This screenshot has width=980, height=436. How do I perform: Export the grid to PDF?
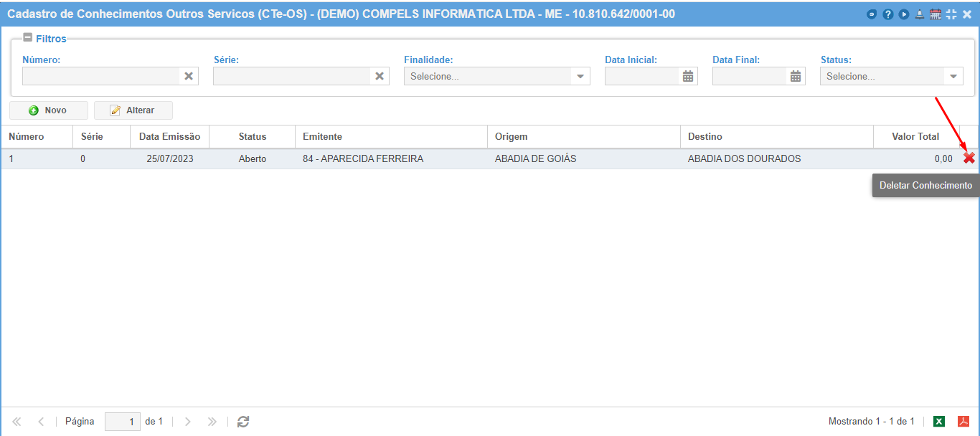pos(963,422)
